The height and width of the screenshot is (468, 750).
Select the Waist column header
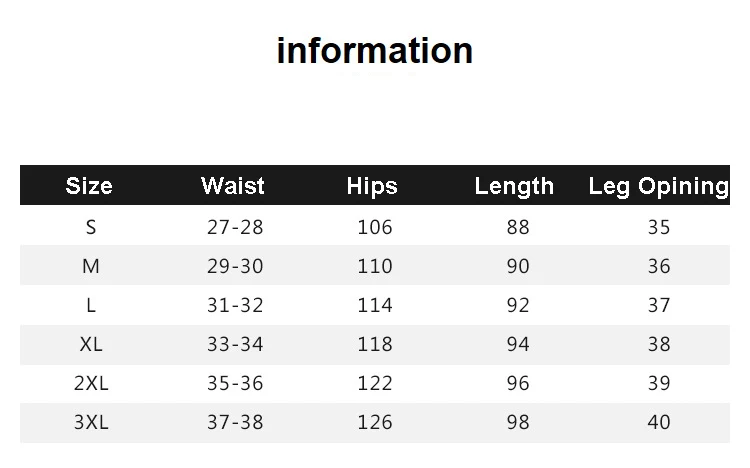tap(232, 186)
